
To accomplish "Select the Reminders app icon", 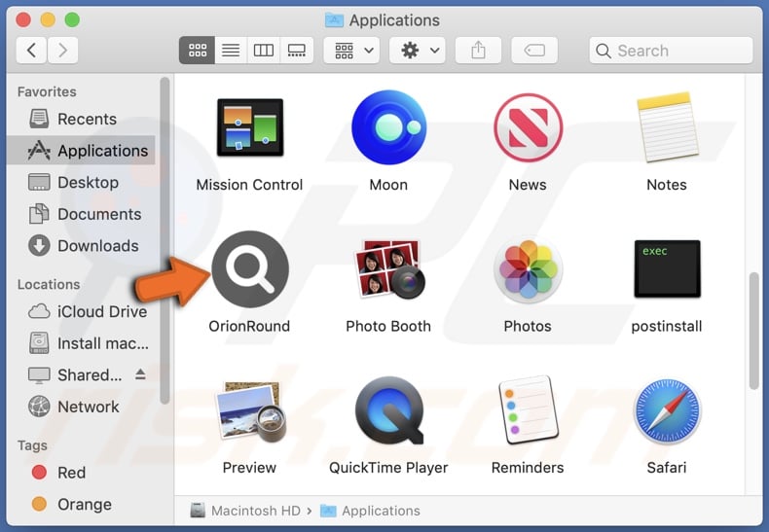I will tap(528, 410).
